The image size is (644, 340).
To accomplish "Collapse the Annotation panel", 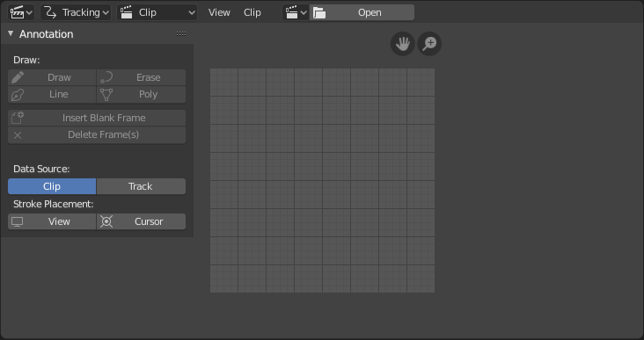I will (x=11, y=33).
